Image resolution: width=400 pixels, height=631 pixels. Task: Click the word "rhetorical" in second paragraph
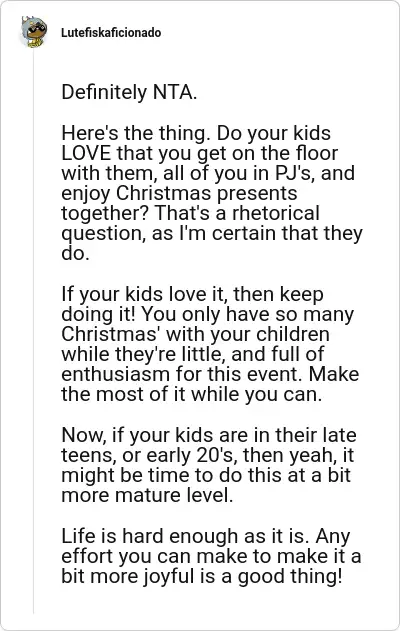click(276, 213)
